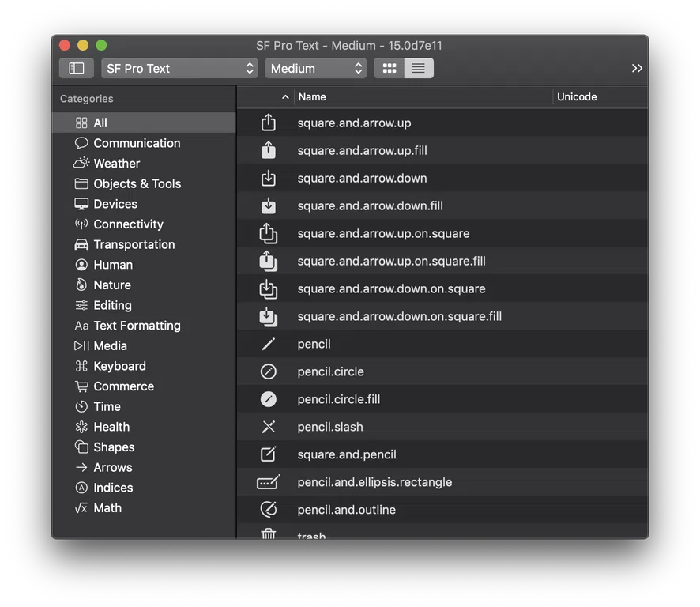Select the Editing category

pyautogui.click(x=145, y=305)
